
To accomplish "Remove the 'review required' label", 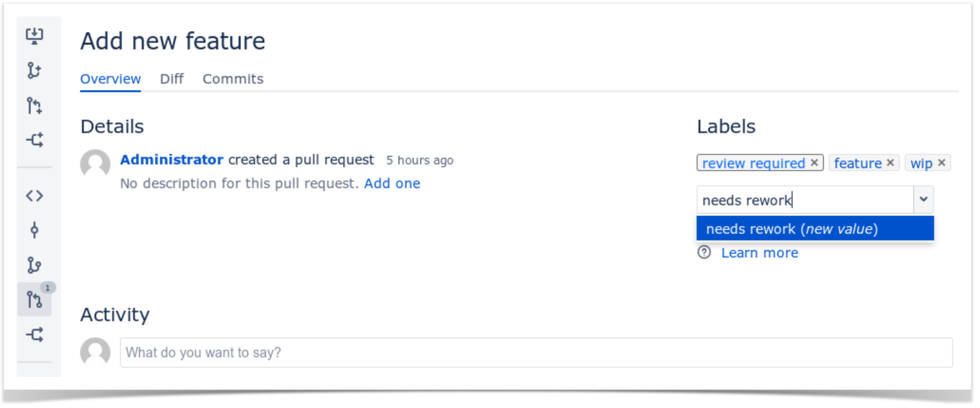I will 815,163.
